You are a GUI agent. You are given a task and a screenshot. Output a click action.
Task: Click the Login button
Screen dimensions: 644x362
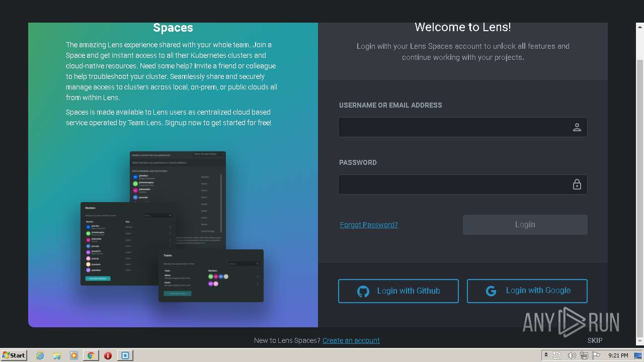(x=525, y=225)
